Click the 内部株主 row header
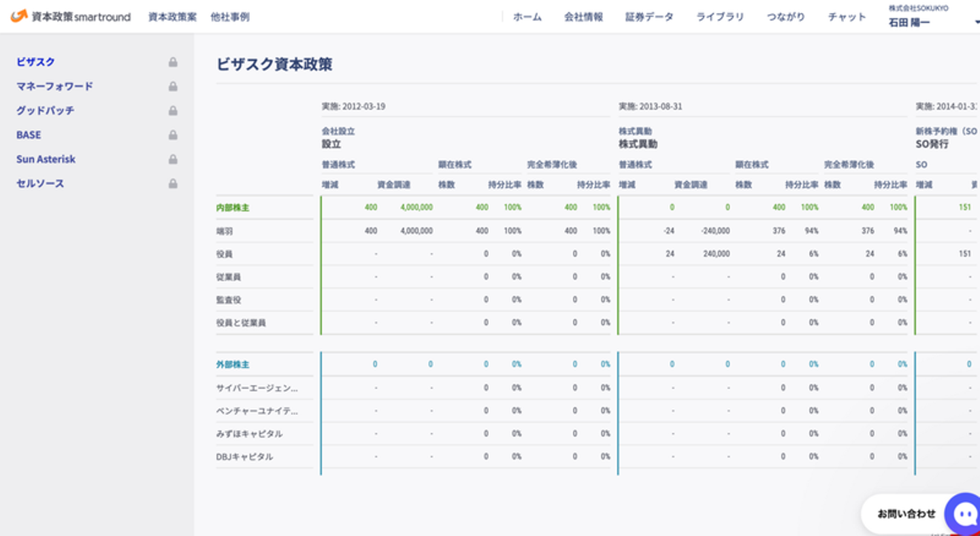Image resolution: width=980 pixels, height=536 pixels. [x=233, y=207]
